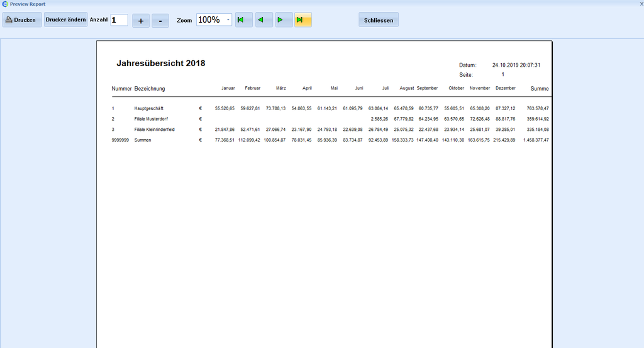Click the Drucken print button
Viewport: 644px width, 348px height.
click(x=22, y=20)
